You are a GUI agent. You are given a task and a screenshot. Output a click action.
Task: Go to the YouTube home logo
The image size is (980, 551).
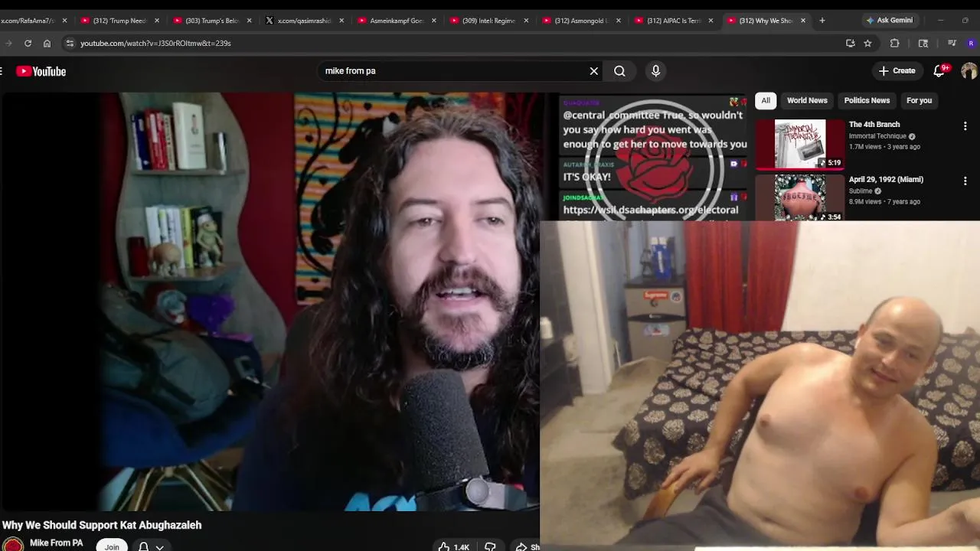tap(41, 71)
